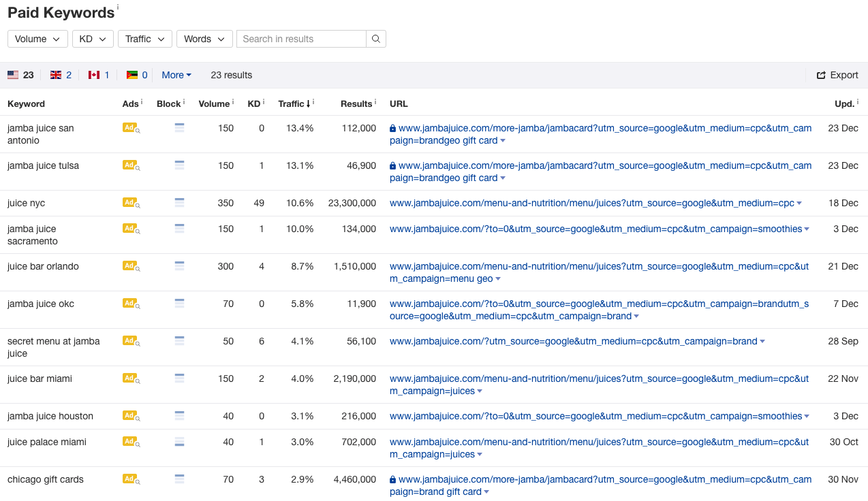The height and width of the screenshot is (501, 868).
Task: Click the Ad icon for juice bar orlando
Action: click(x=131, y=266)
